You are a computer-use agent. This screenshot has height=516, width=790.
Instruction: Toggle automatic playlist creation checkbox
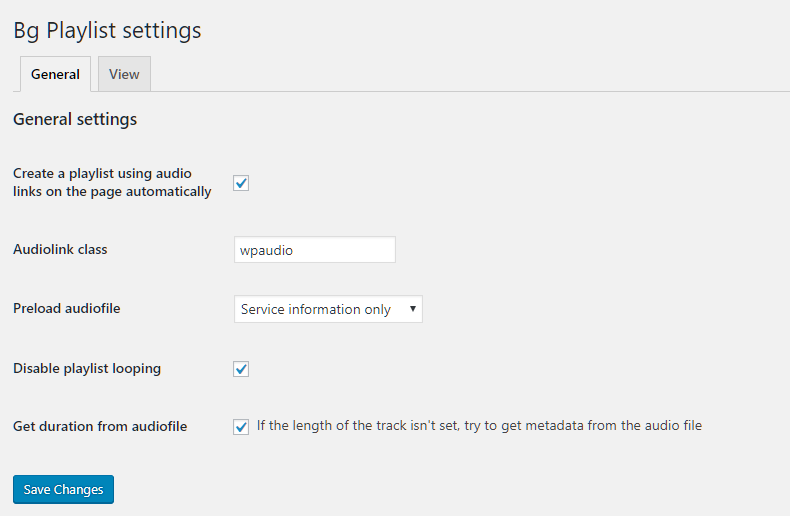241,183
